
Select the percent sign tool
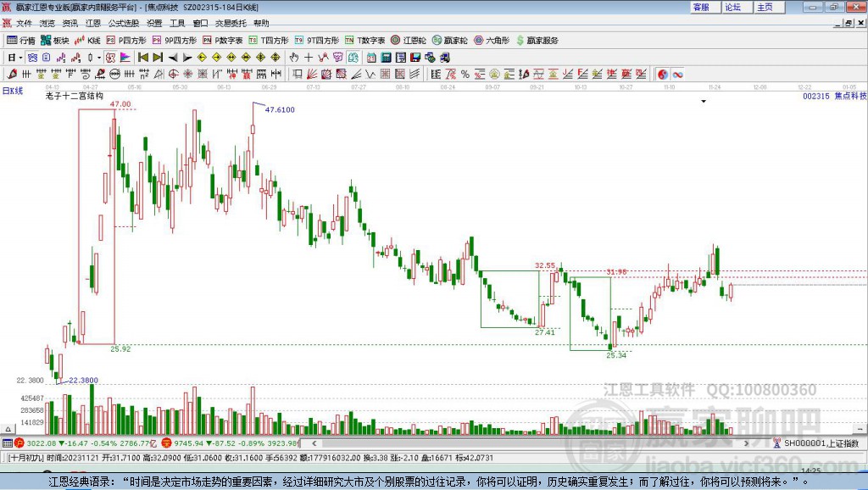click(465, 74)
